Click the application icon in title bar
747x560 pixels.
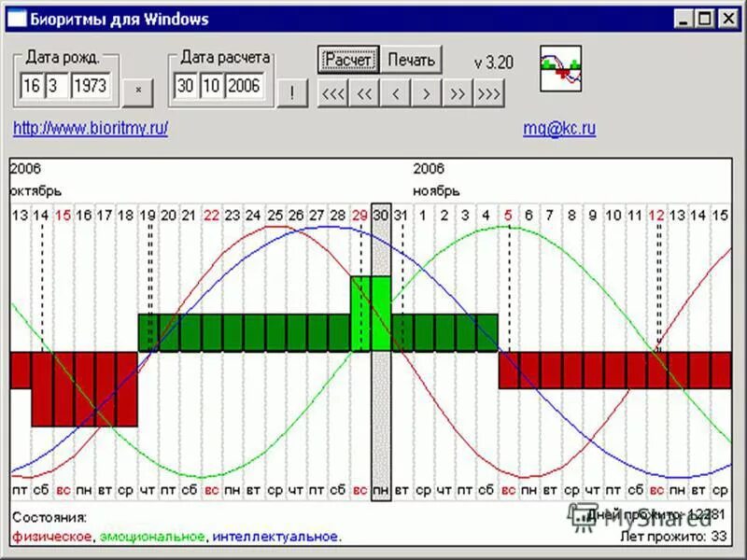(x=17, y=19)
